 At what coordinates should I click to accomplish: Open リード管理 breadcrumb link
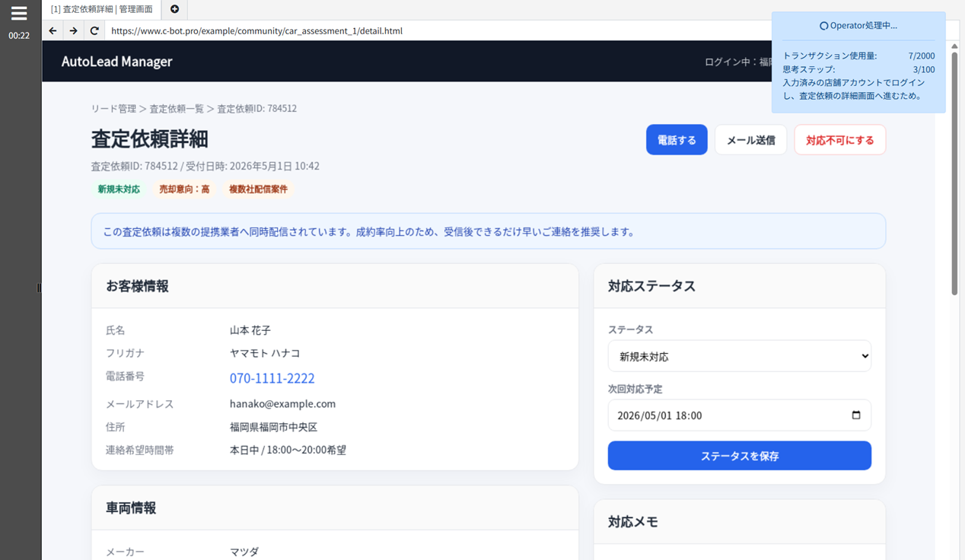click(x=113, y=109)
